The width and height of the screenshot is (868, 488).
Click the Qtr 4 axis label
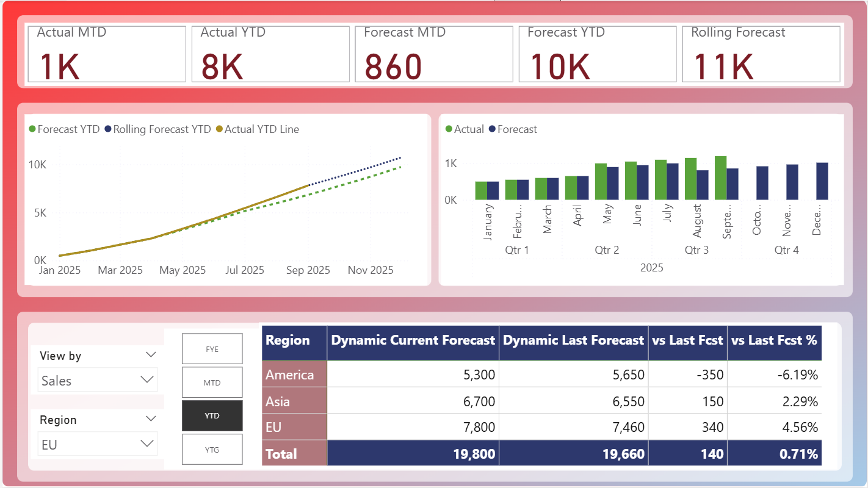pos(786,250)
